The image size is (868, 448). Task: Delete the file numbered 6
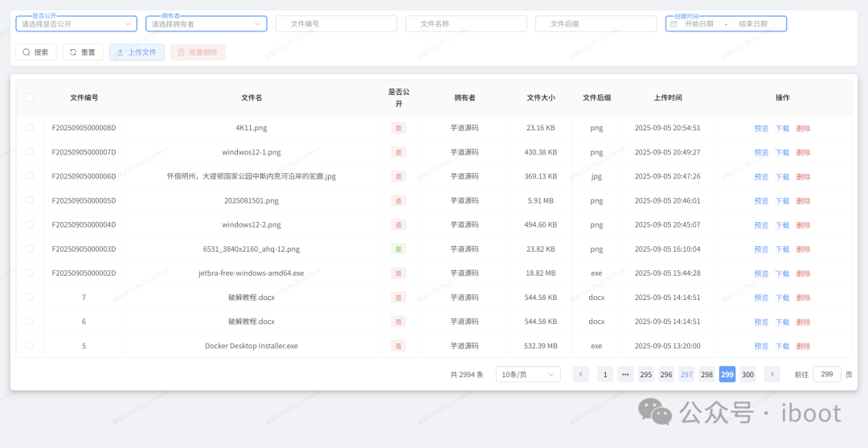[x=803, y=322]
